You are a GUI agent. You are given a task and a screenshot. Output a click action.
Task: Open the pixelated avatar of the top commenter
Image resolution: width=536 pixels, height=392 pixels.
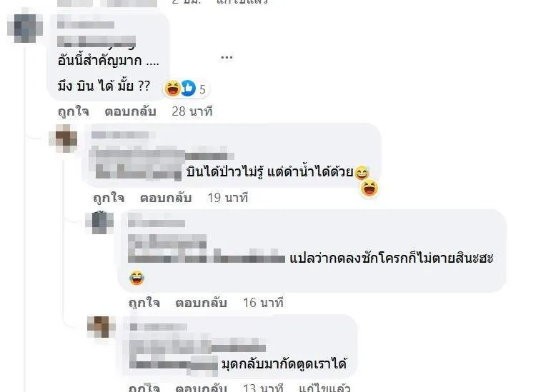[25, 27]
